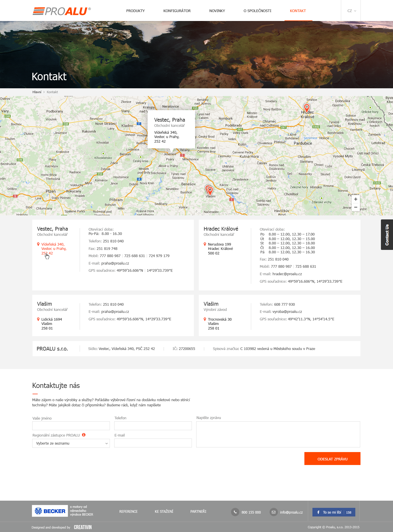Open the CZ language dropdown
The image size is (393, 532).
point(351,11)
